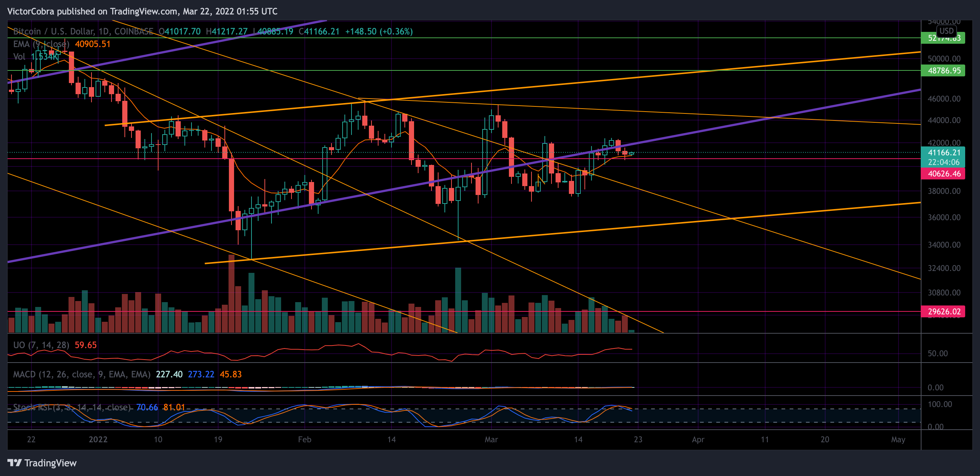Click the MACD signal value 273.22

click(x=201, y=374)
